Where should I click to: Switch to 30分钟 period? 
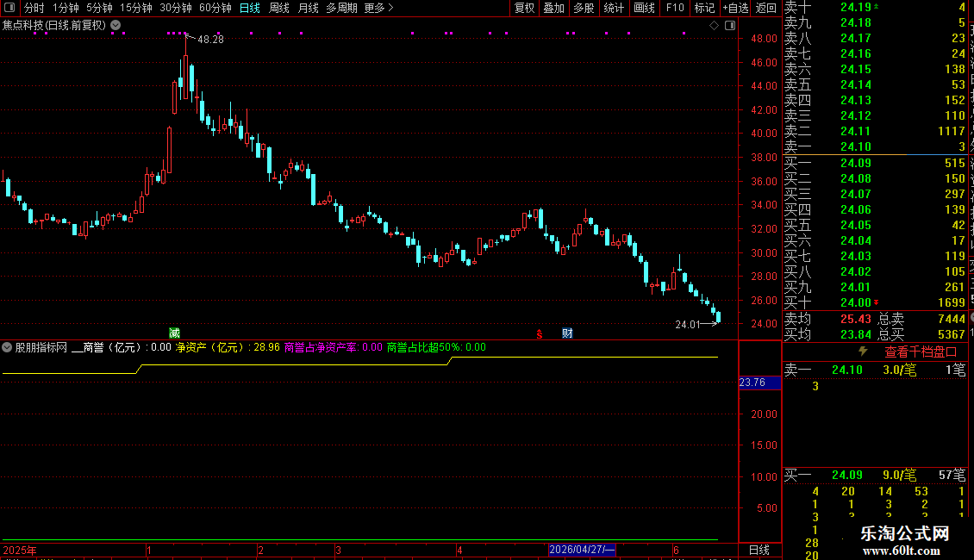pos(175,8)
